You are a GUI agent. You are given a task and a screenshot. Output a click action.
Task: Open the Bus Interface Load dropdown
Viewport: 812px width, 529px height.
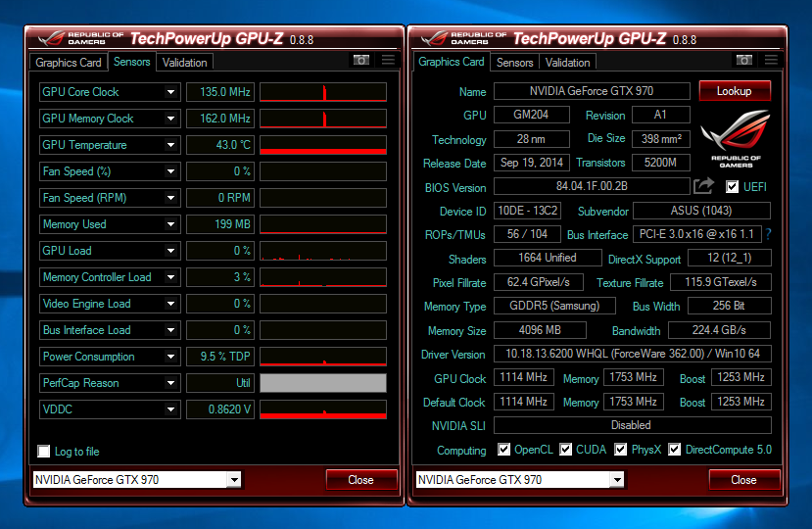[x=170, y=330]
